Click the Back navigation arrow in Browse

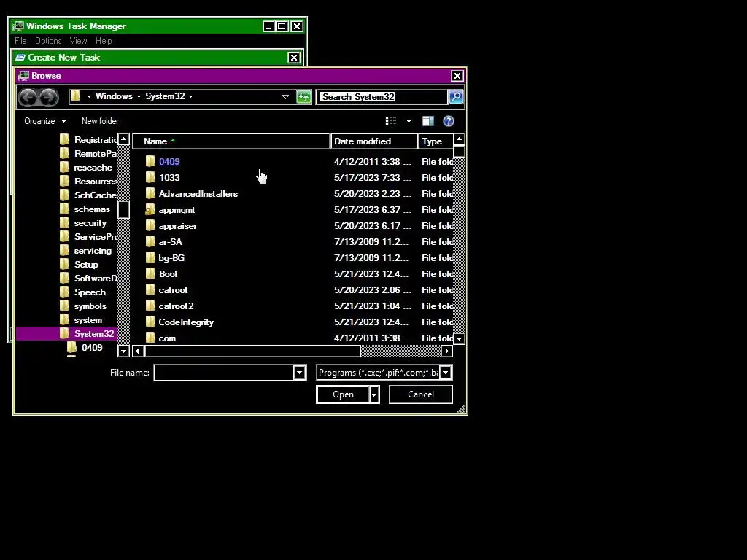pos(28,98)
